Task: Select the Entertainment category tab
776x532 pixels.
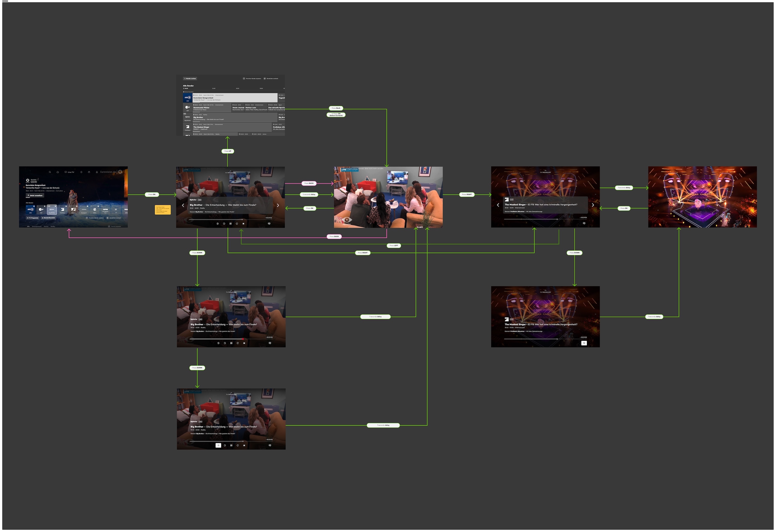Action: [x=37, y=227]
